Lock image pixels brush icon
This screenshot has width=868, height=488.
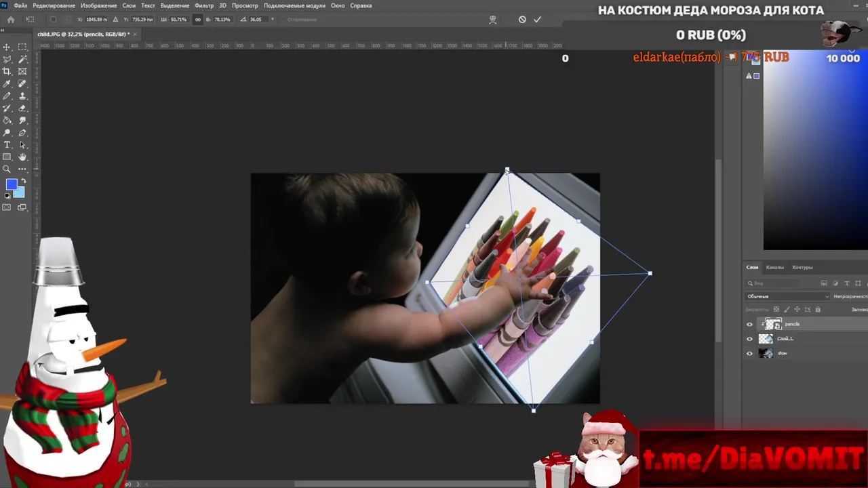point(785,310)
